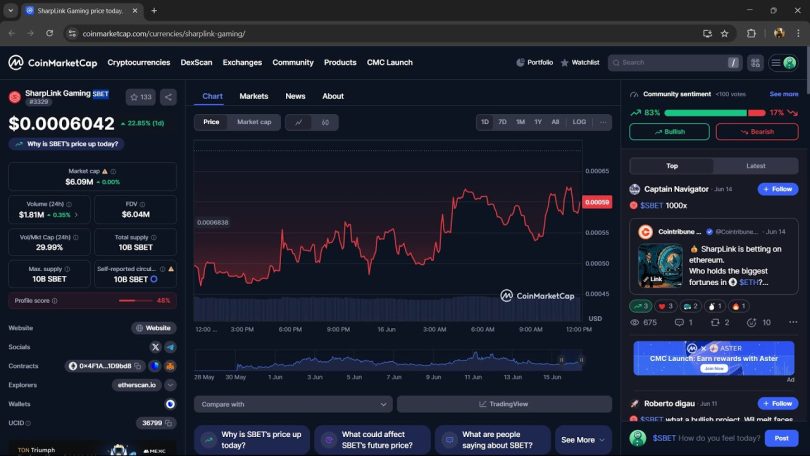Open the Chrome tab search dropdown
810x456 pixels.
point(10,10)
